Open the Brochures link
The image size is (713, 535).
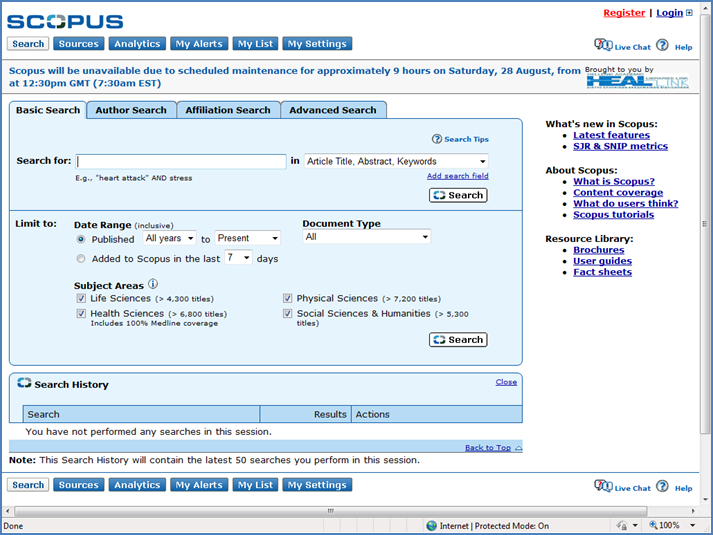[x=598, y=250]
